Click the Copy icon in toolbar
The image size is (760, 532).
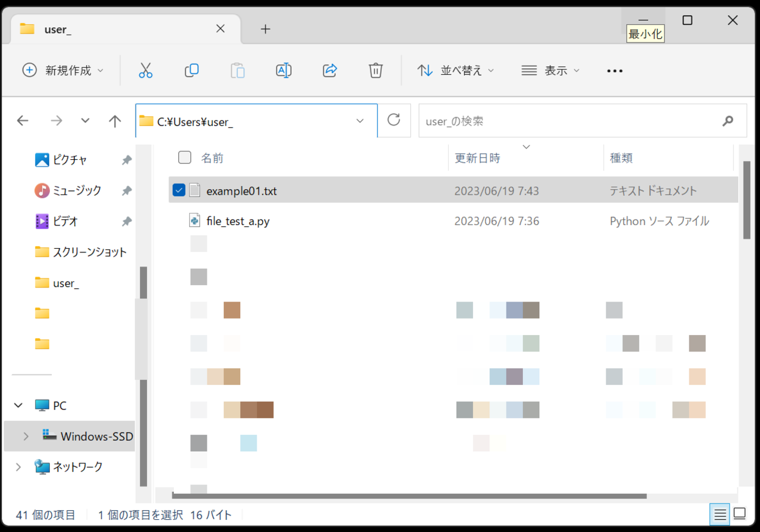192,71
